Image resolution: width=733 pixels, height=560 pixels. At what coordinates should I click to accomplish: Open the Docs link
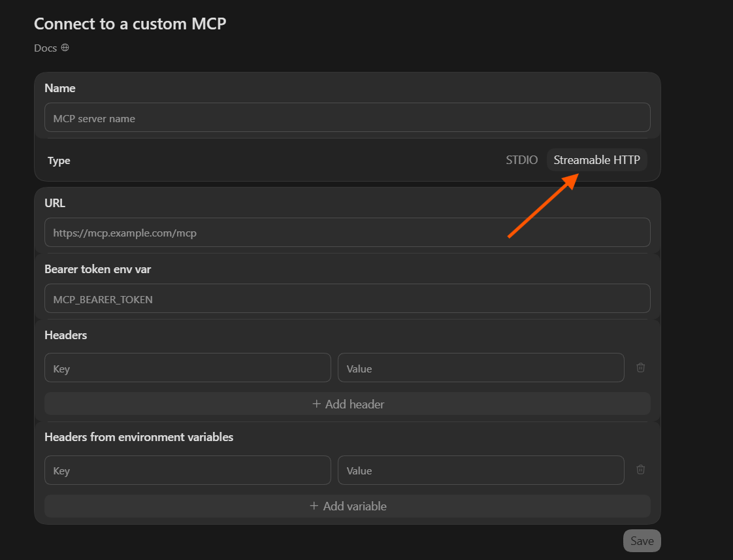45,48
